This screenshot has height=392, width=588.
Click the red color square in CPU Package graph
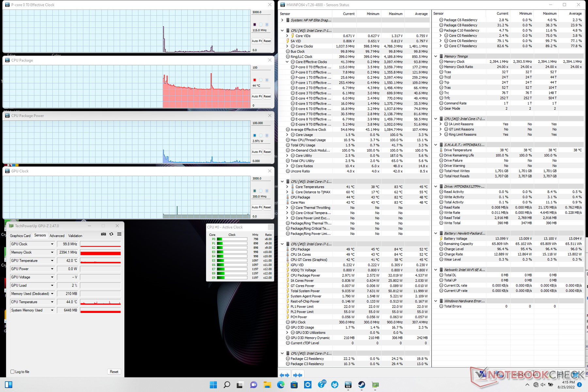255,80
